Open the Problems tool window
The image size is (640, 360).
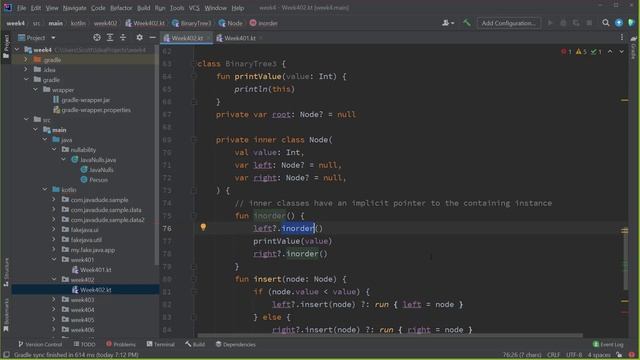(121, 344)
